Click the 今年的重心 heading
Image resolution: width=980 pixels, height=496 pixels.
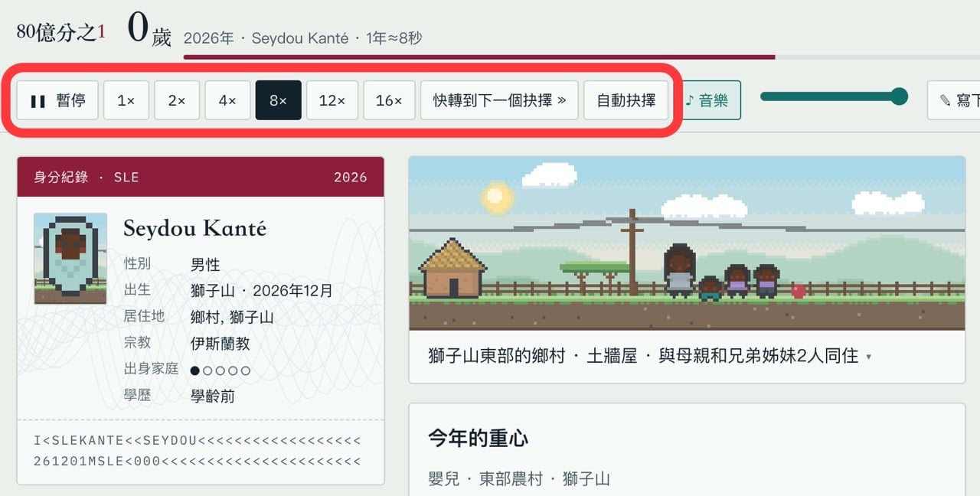(x=479, y=439)
